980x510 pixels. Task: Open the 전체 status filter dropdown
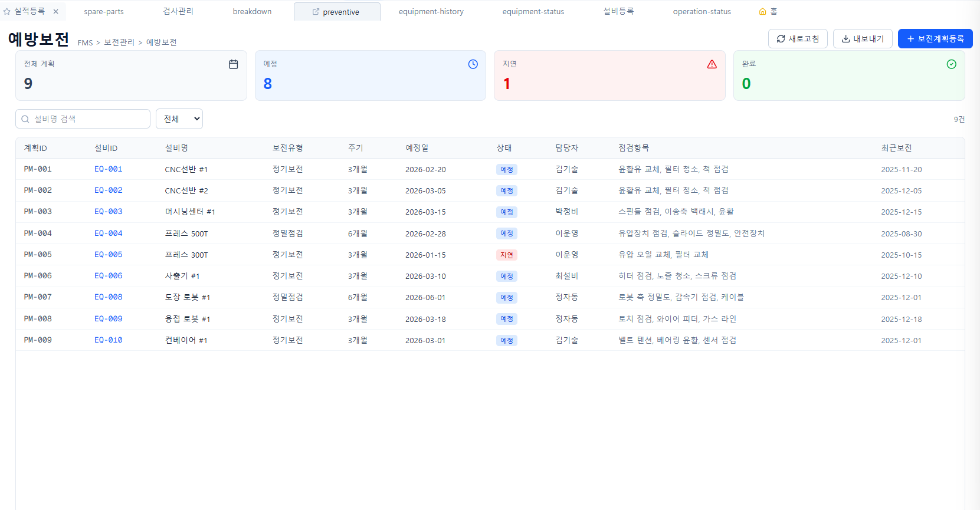tap(179, 119)
